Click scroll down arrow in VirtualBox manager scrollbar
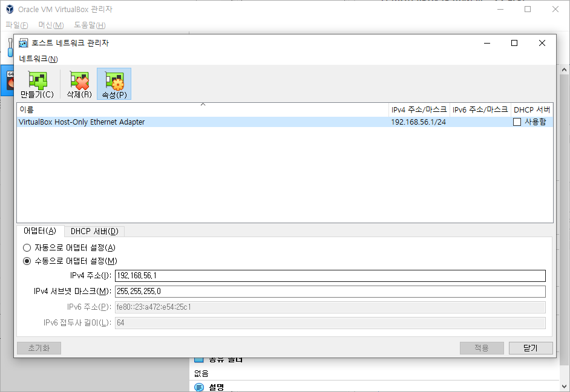The width and height of the screenshot is (570, 392). point(564,386)
